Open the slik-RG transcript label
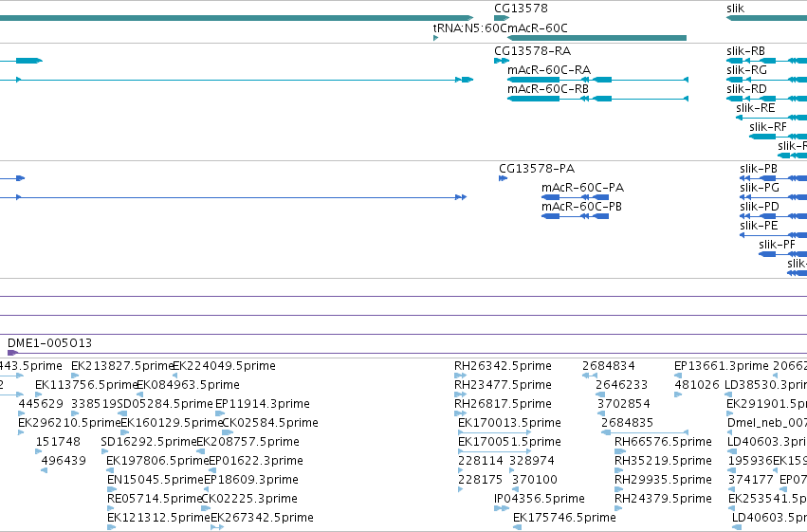Image resolution: width=807 pixels, height=532 pixels. 747,70
